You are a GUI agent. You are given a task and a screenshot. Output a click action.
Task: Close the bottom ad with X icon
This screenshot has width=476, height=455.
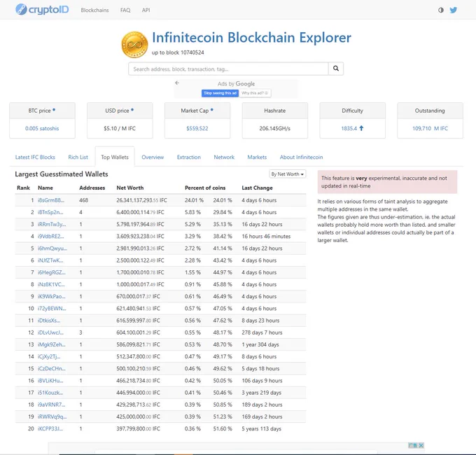point(421,445)
